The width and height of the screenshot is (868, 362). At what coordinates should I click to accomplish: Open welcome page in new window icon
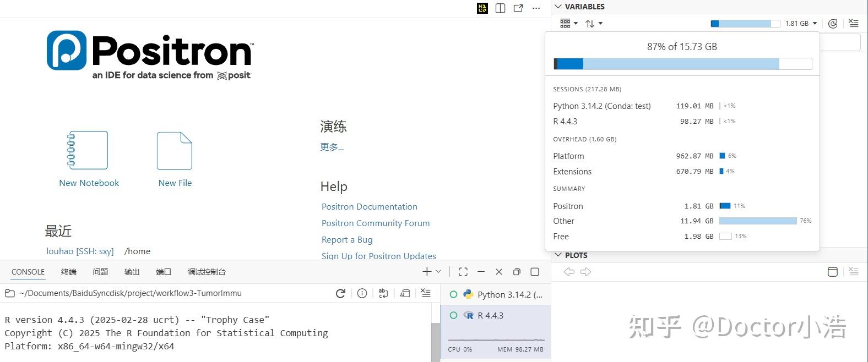[518, 8]
